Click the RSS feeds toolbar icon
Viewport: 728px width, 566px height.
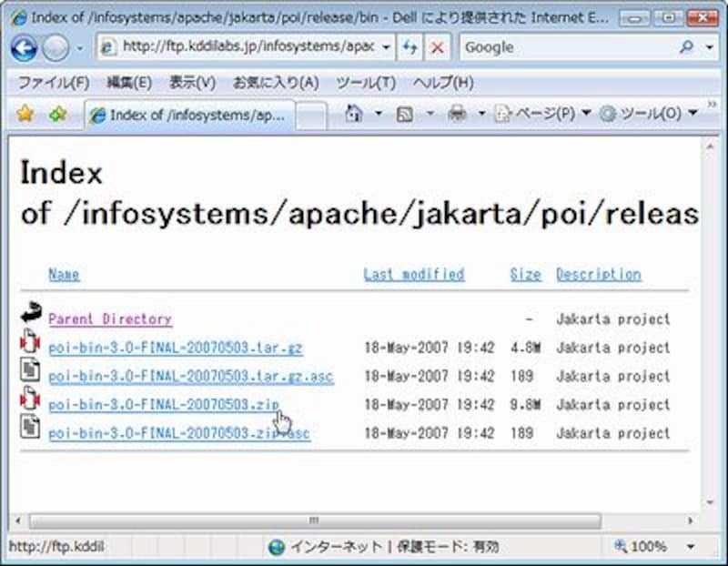(x=406, y=114)
